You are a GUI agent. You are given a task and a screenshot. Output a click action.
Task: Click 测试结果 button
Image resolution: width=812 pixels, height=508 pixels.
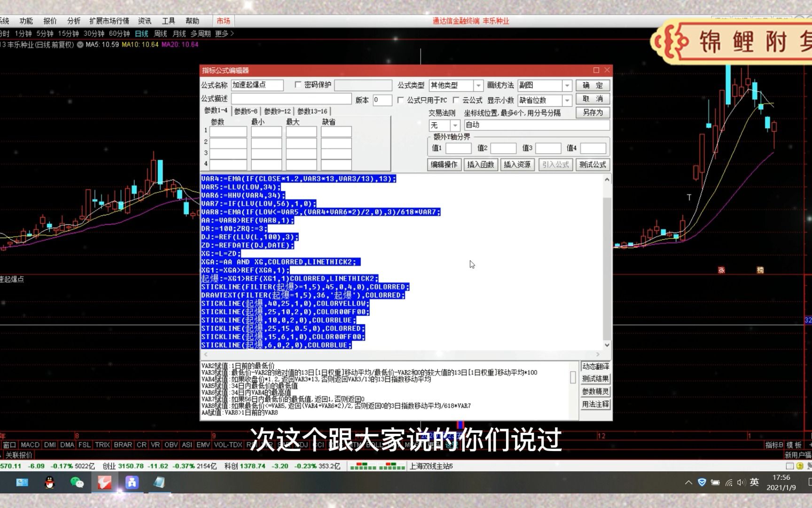(595, 379)
